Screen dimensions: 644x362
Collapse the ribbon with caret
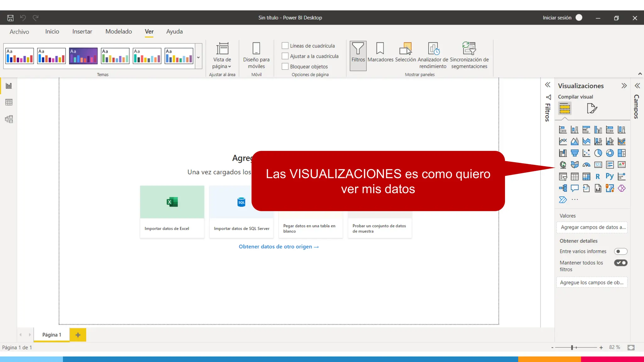click(640, 74)
